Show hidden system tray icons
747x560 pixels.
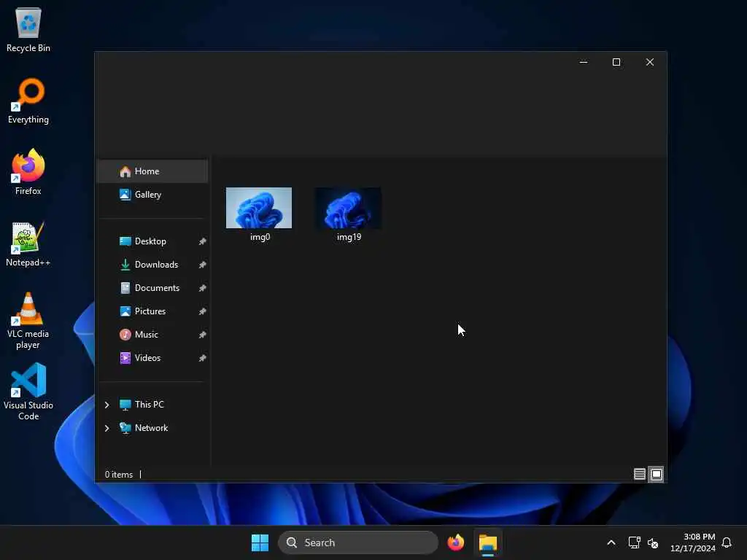coord(611,542)
